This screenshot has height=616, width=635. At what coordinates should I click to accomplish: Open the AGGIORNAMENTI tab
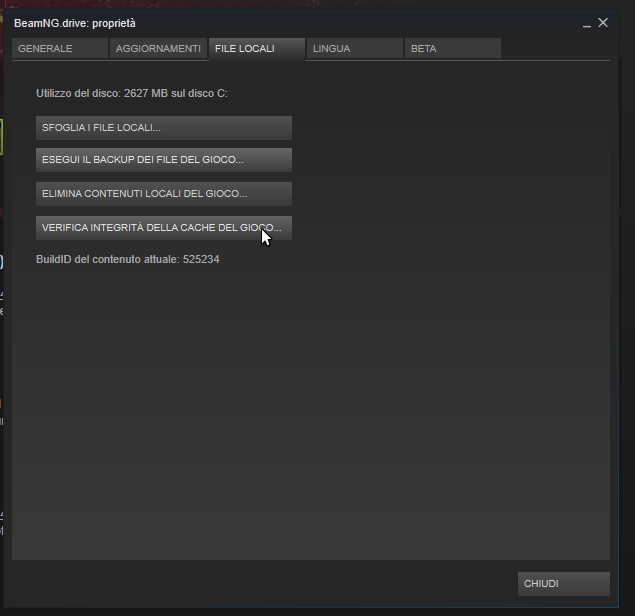coord(158,49)
